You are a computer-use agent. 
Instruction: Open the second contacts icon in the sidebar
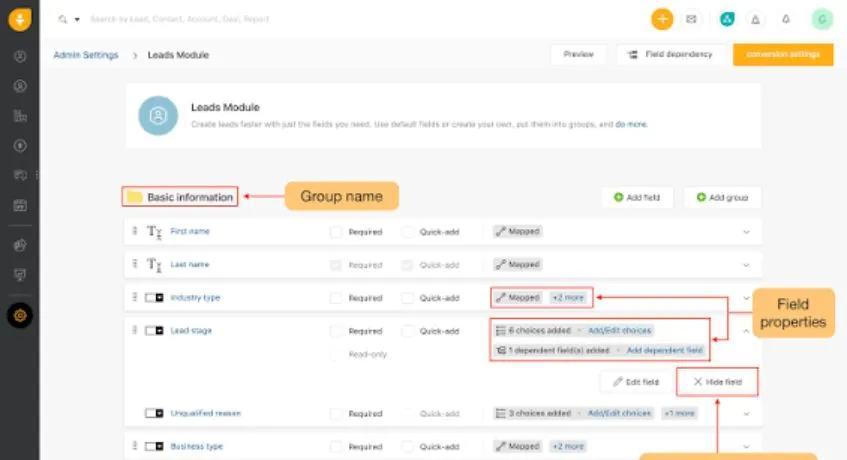(x=20, y=86)
